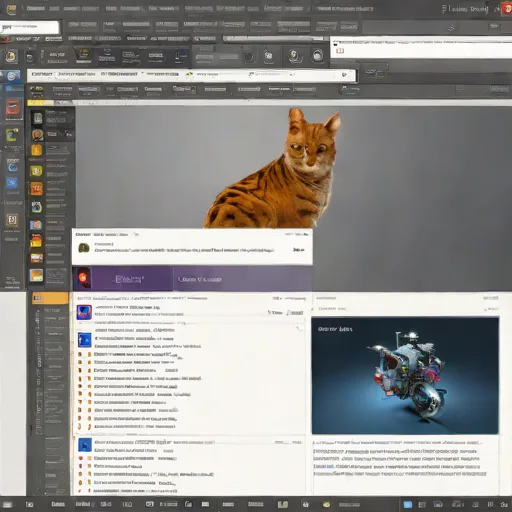Select the orange highlighted tab in lower sidebar
512x512 pixels.
50,298
